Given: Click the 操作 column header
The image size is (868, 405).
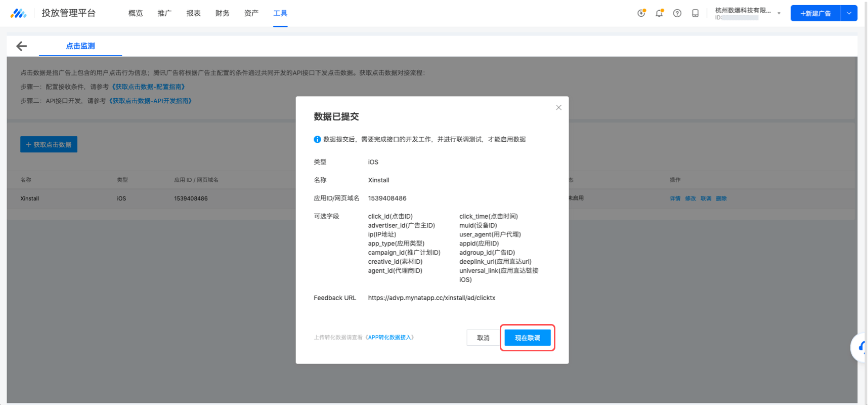Looking at the screenshot, I should tap(675, 180).
